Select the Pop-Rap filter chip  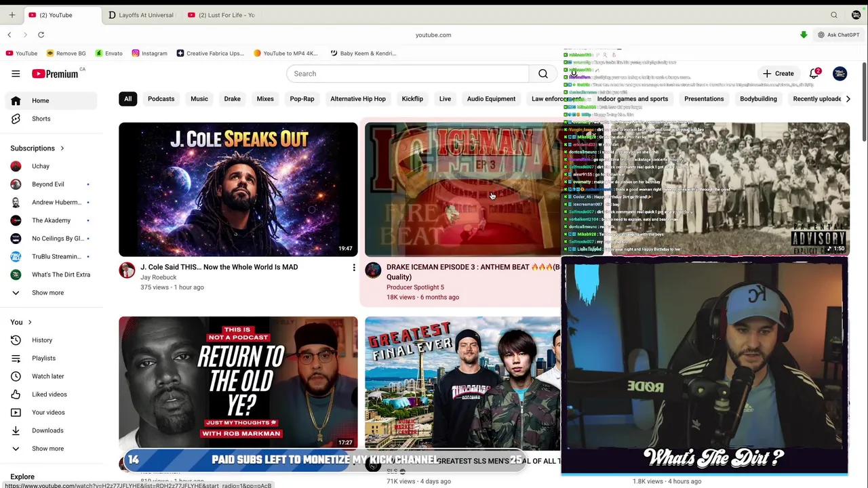pyautogui.click(x=302, y=99)
